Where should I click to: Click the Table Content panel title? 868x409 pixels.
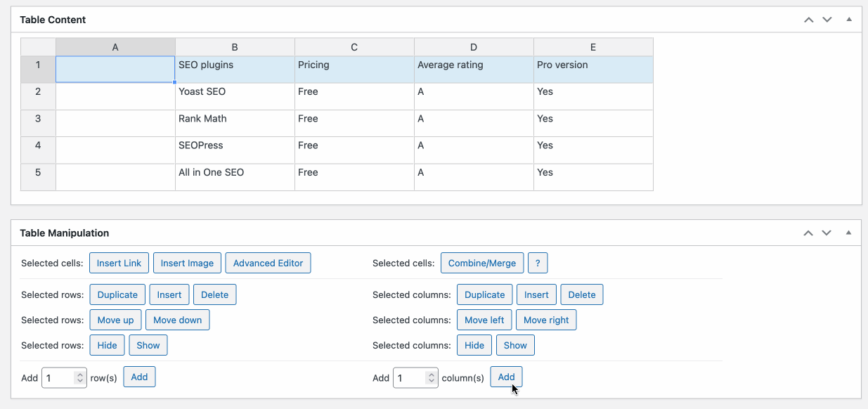tap(53, 20)
